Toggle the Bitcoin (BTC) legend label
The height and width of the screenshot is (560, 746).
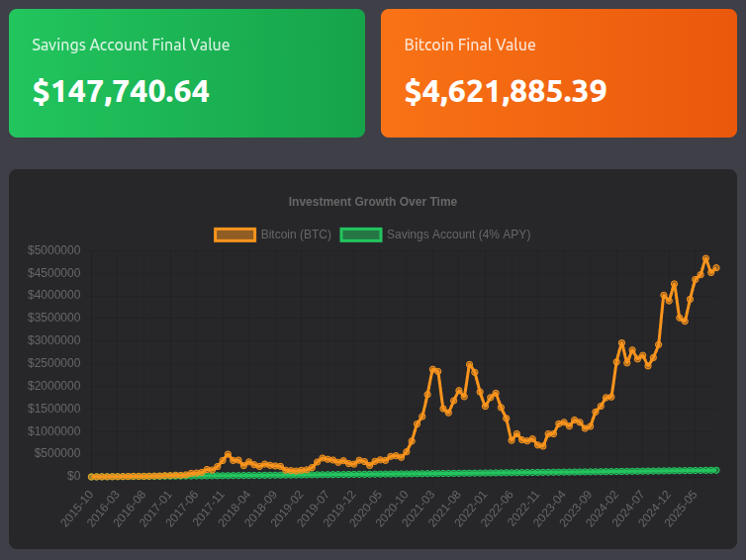[296, 234]
